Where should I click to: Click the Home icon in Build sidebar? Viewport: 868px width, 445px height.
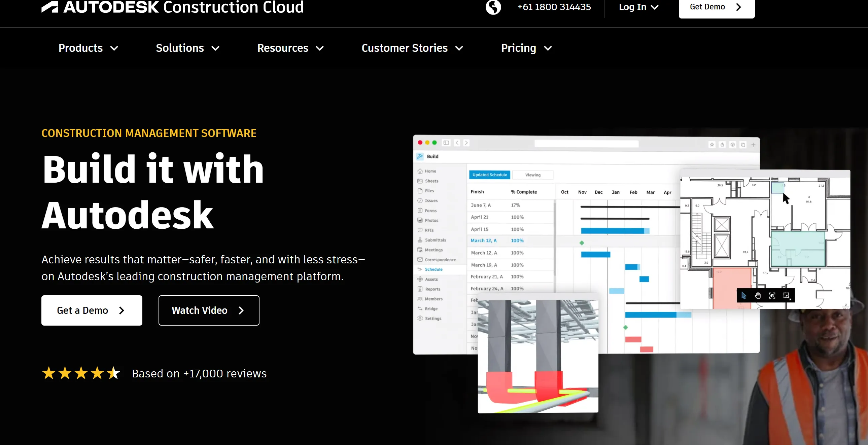coord(420,171)
